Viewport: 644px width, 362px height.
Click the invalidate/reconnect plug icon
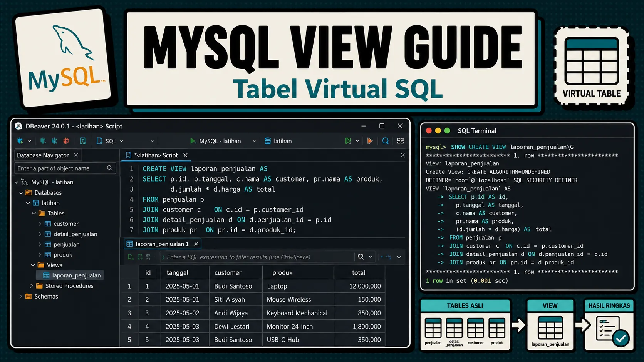pos(54,141)
